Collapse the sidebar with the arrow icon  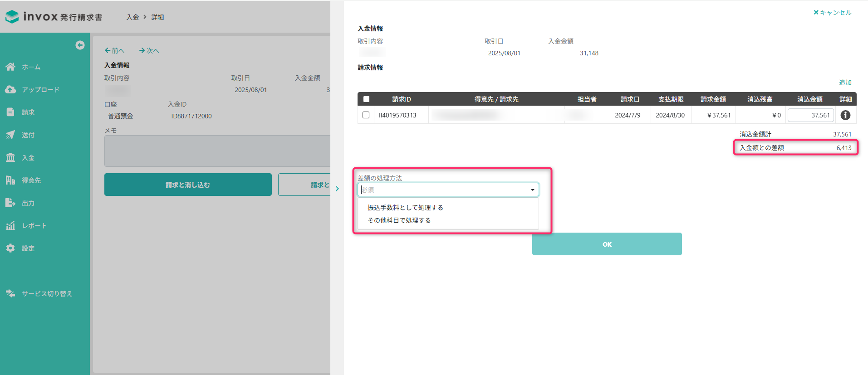pos(80,45)
